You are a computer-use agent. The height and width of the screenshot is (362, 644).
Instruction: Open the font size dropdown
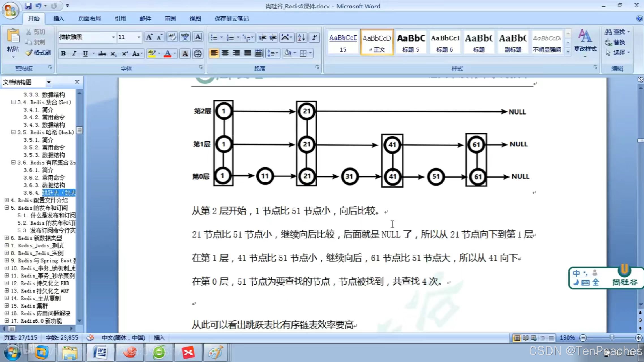[x=139, y=37]
